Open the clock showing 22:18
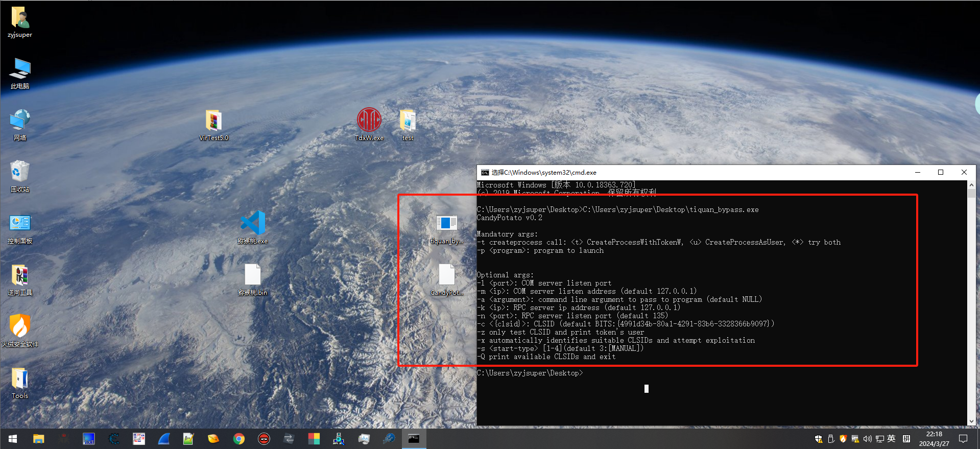This screenshot has height=449, width=980. 934,439
